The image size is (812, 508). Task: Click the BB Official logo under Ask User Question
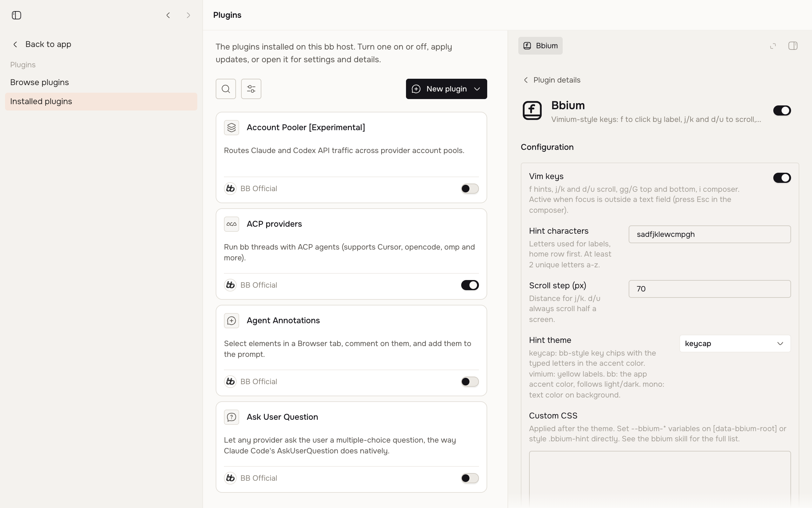[x=230, y=478]
